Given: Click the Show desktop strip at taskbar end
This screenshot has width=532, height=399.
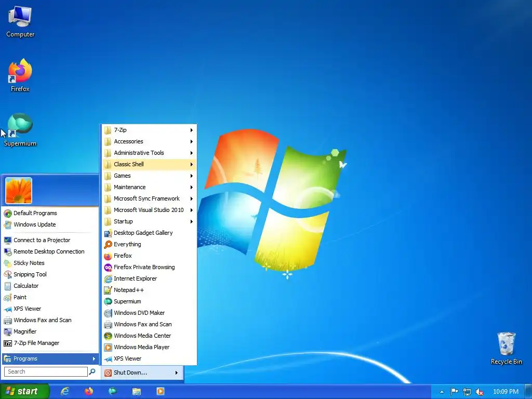Looking at the screenshot, I should [528, 392].
